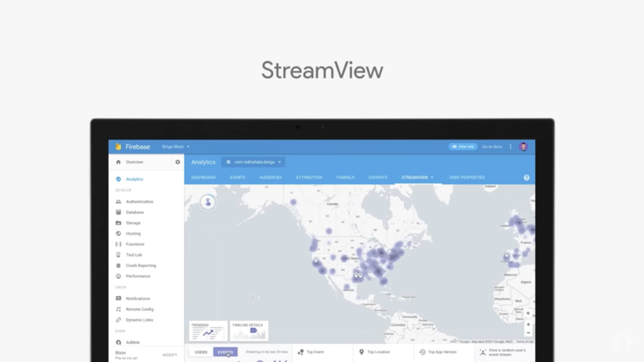Open the Timeline Details card thumbnail
This screenshot has width=644, height=362.
point(249,331)
